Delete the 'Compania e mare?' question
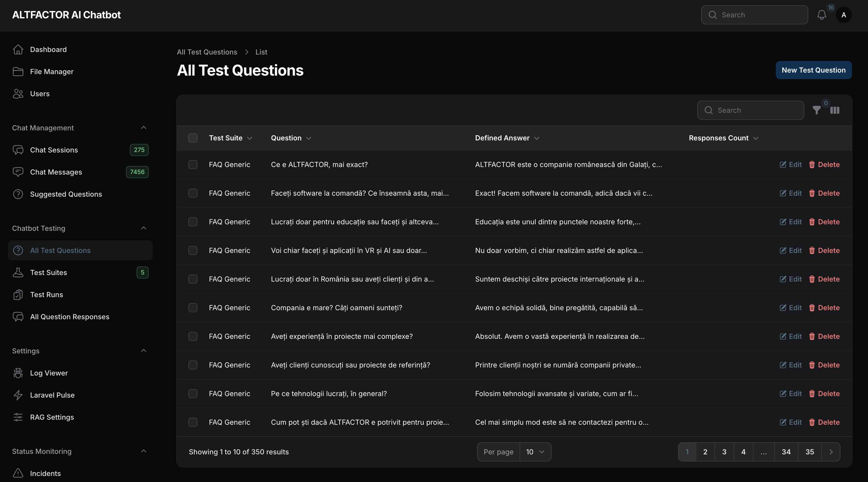This screenshot has height=482, width=868. coord(824,307)
